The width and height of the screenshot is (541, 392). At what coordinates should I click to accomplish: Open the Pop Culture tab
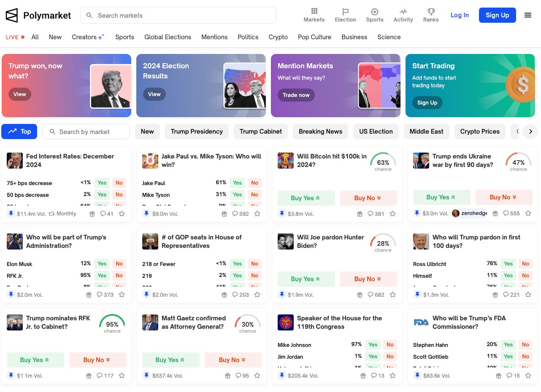(314, 37)
